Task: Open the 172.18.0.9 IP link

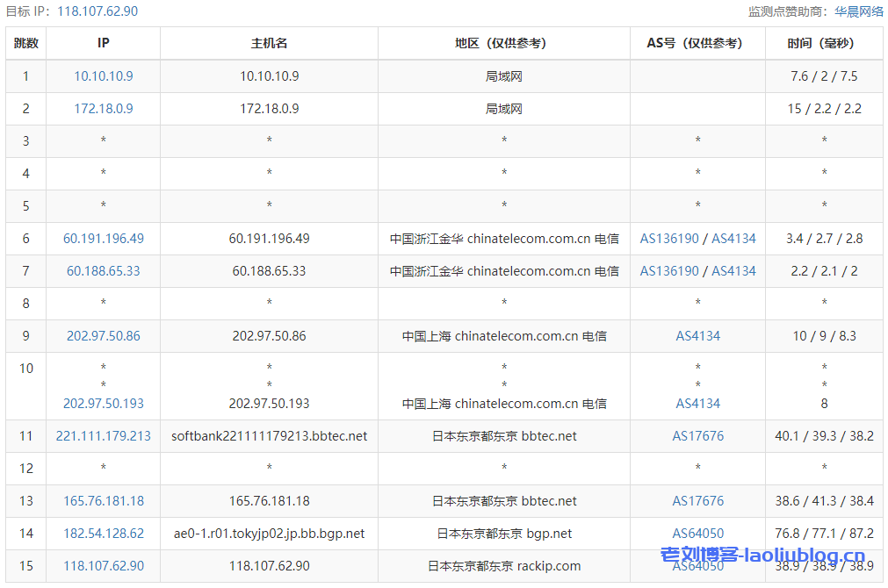Action: (x=103, y=109)
